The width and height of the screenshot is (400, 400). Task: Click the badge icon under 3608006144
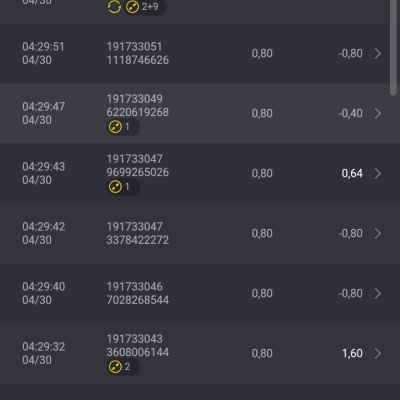pyautogui.click(x=115, y=367)
